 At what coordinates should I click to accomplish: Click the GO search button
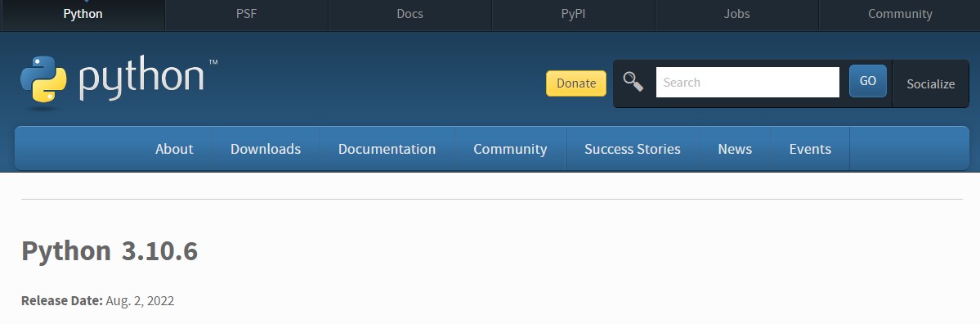pos(867,81)
